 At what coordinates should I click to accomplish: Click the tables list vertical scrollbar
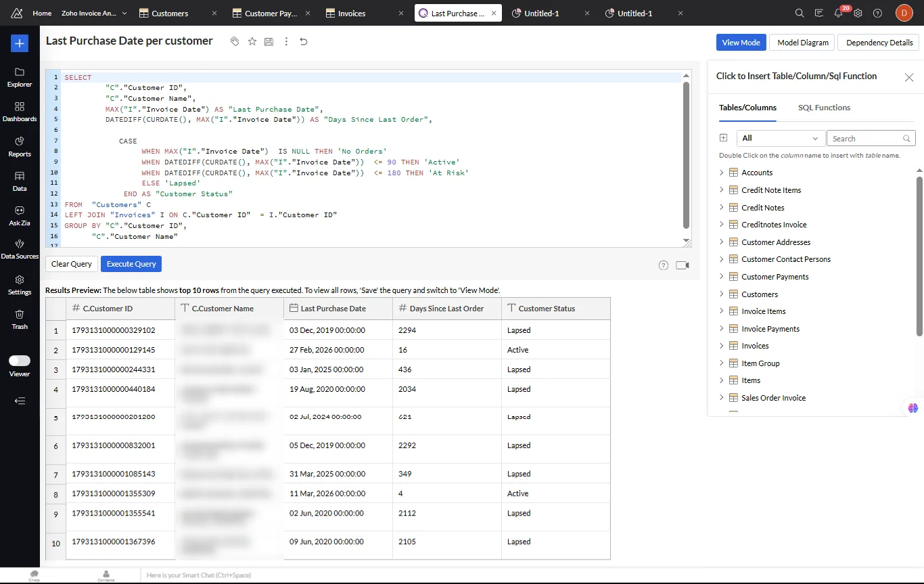[919, 256]
